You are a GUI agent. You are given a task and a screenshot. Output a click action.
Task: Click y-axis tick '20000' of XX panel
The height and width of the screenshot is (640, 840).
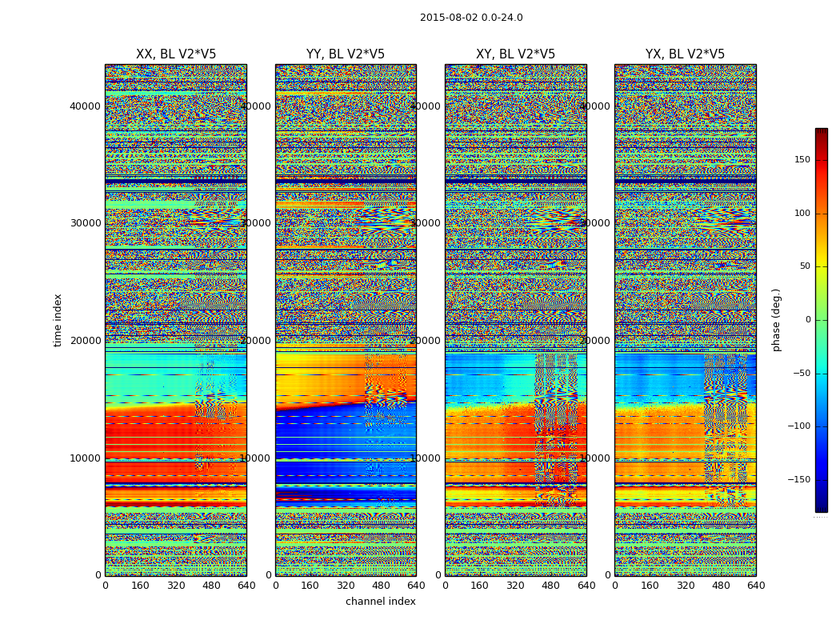85,341
